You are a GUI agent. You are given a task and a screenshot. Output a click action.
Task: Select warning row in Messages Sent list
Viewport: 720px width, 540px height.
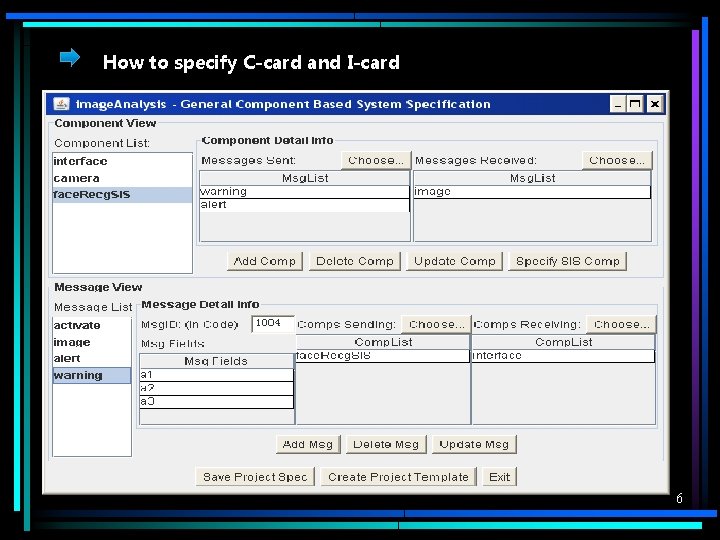pyautogui.click(x=304, y=191)
